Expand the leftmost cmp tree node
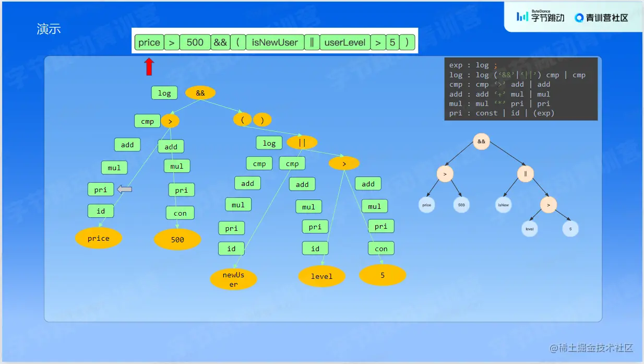644x364 pixels. (147, 121)
